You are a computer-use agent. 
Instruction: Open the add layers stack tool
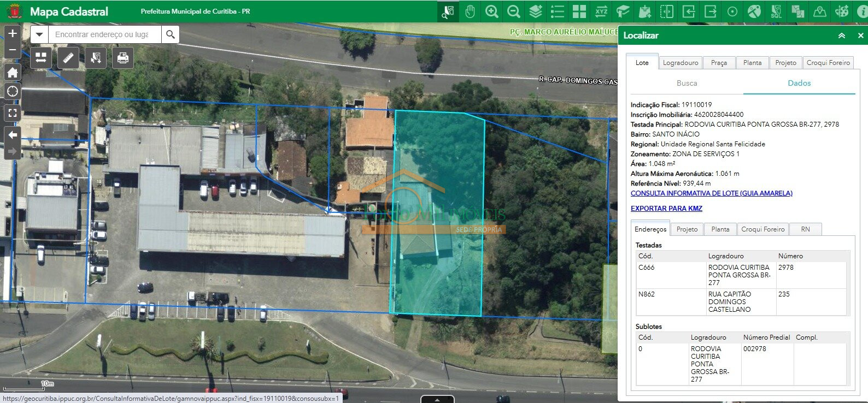[x=536, y=11]
